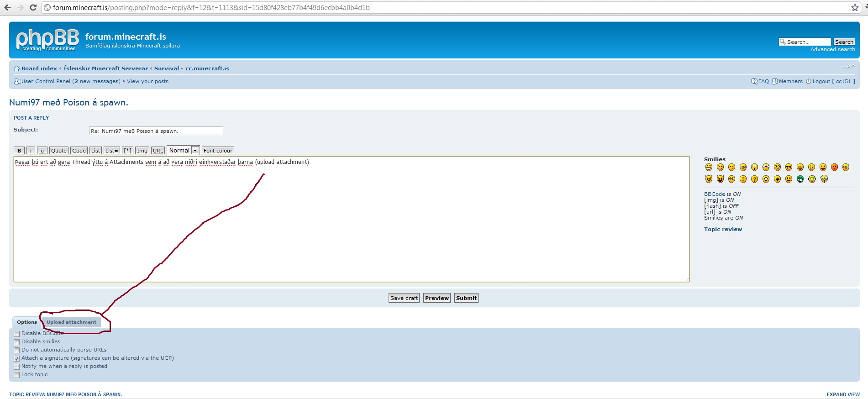The width and height of the screenshot is (868, 399).
Task: Expand the topic review with EXPAND VIEW
Action: [843, 394]
